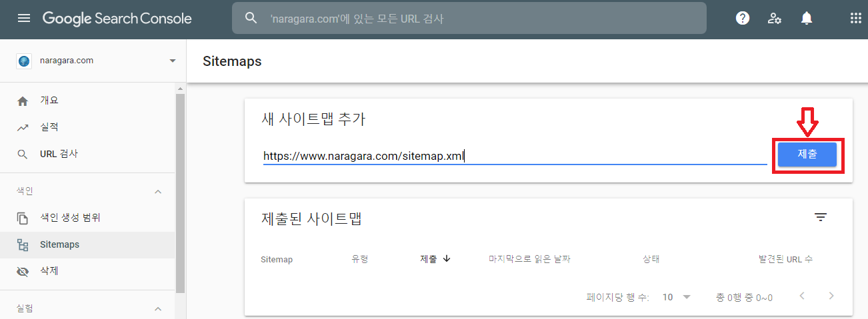Click the sitemap tree icon in sidebar
Screen dimensions: 868x319
coord(23,245)
